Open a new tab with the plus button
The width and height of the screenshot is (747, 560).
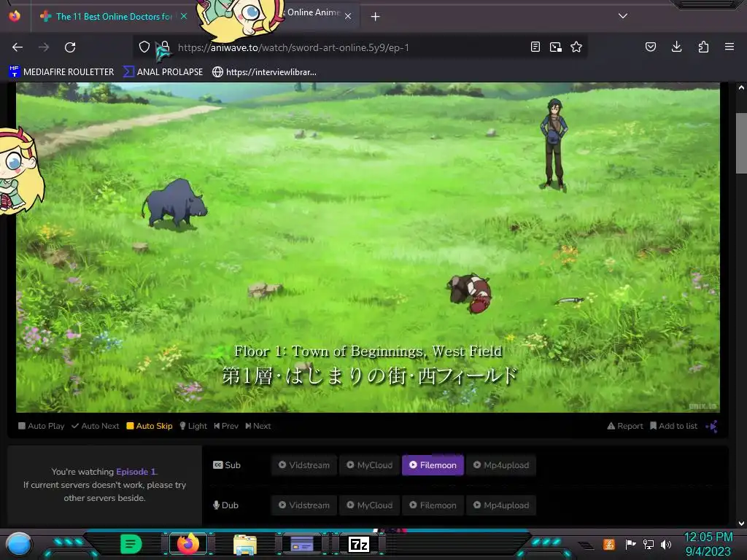tap(376, 17)
